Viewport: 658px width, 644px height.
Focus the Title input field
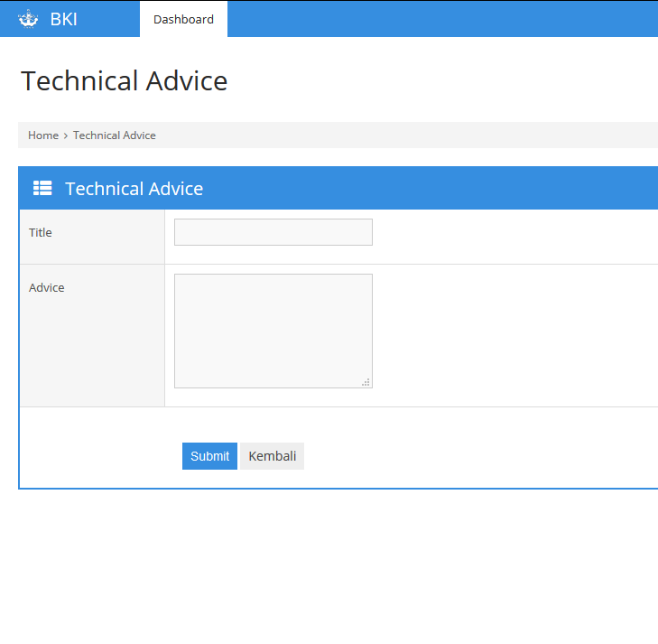(273, 232)
